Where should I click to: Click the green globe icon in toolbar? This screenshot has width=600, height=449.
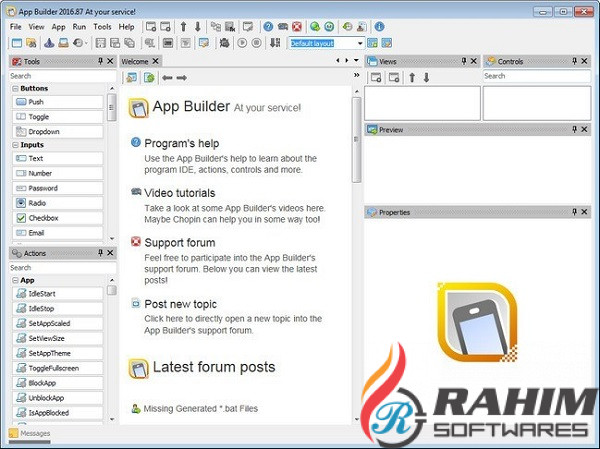pyautogui.click(x=315, y=27)
